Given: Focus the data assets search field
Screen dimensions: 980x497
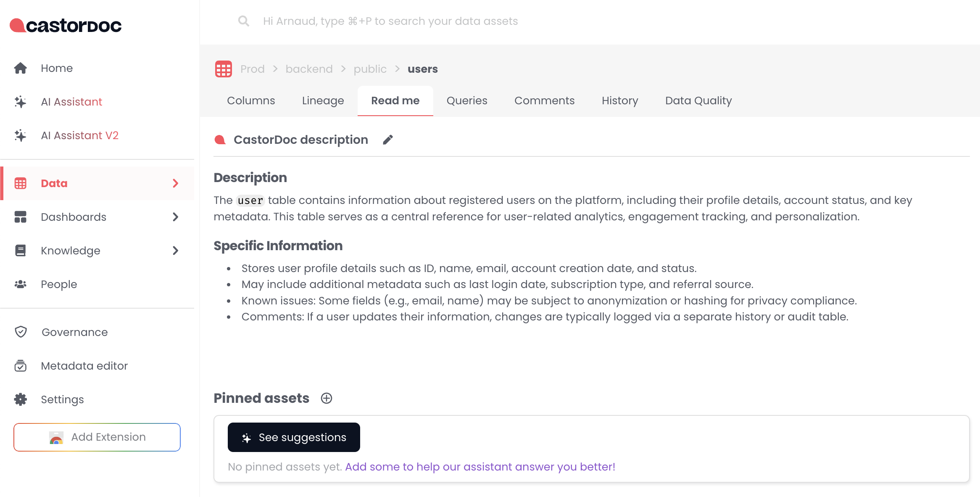Looking at the screenshot, I should (390, 21).
